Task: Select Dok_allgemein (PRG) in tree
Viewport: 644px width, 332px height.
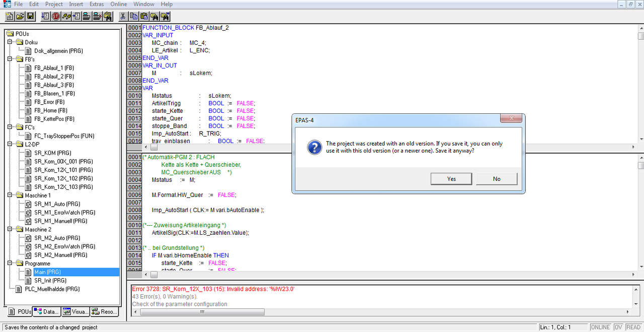Action: [58, 51]
